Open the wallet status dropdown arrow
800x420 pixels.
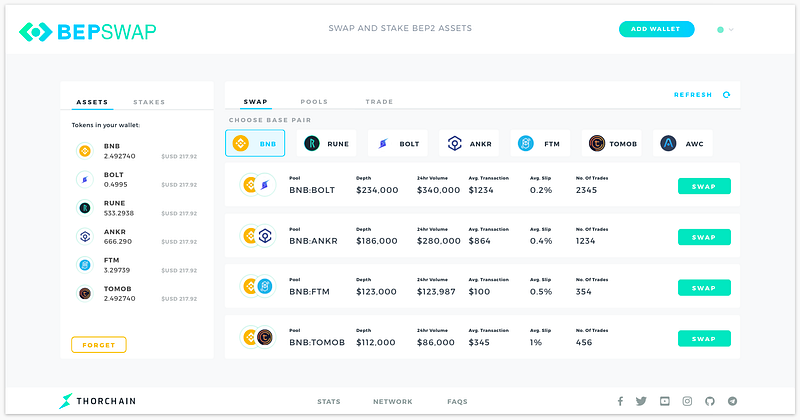[x=731, y=30]
